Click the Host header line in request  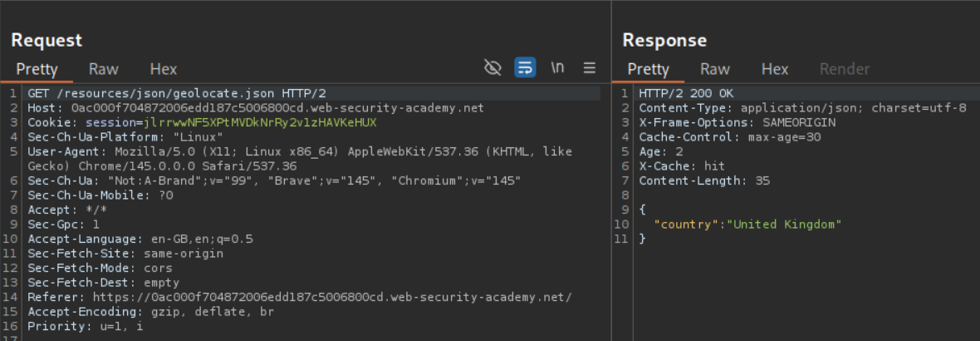pos(255,108)
